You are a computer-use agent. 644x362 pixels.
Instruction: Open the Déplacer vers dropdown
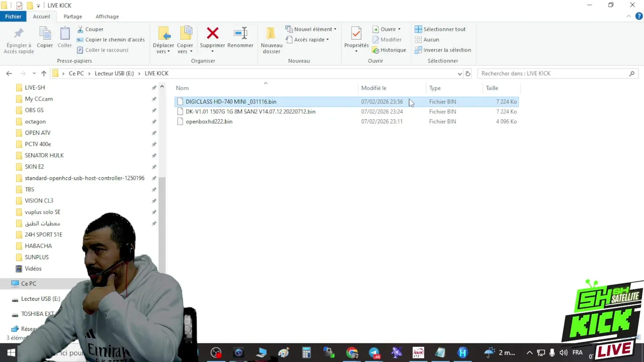(x=164, y=51)
